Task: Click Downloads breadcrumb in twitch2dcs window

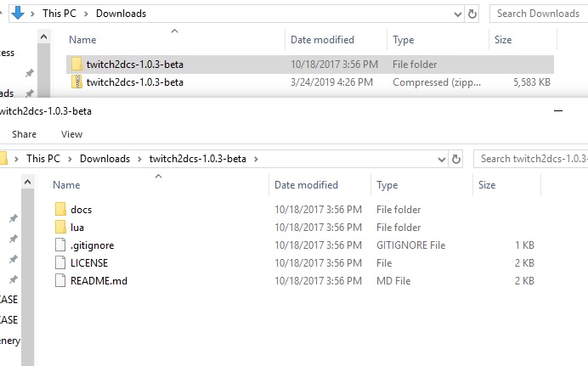Action: tap(105, 159)
